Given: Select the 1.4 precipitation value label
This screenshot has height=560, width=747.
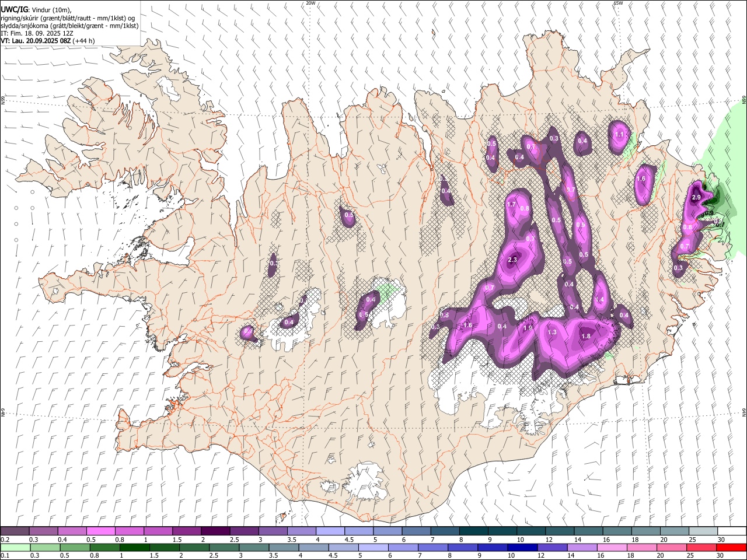Looking at the screenshot, I should (599, 299).
